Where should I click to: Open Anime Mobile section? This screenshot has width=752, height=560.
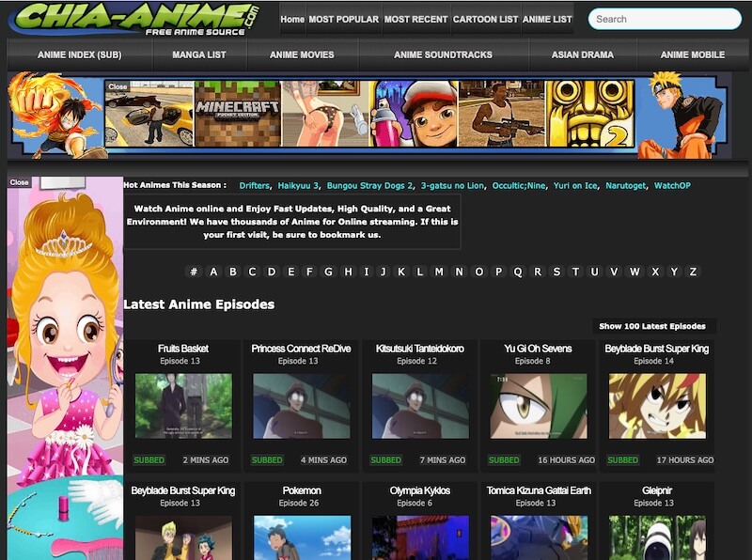coord(693,54)
